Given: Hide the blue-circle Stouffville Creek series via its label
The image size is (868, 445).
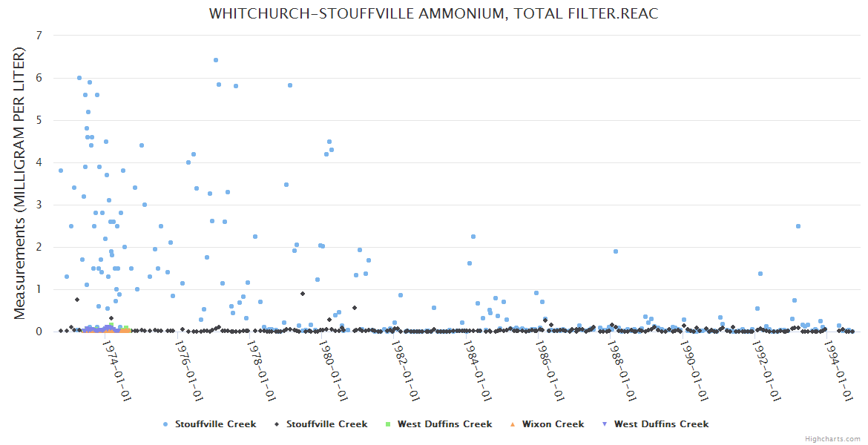Looking at the screenshot, I should pyautogui.click(x=215, y=424).
